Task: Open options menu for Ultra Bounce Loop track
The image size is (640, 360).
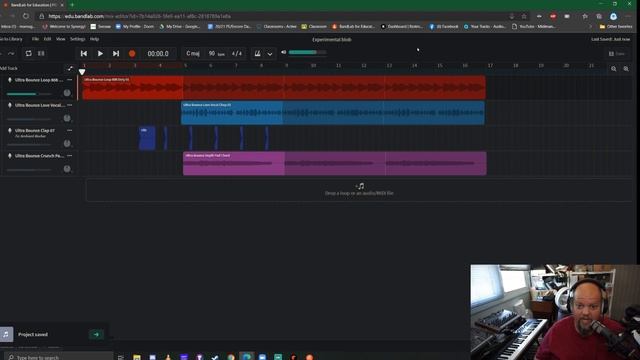Action: (69, 80)
